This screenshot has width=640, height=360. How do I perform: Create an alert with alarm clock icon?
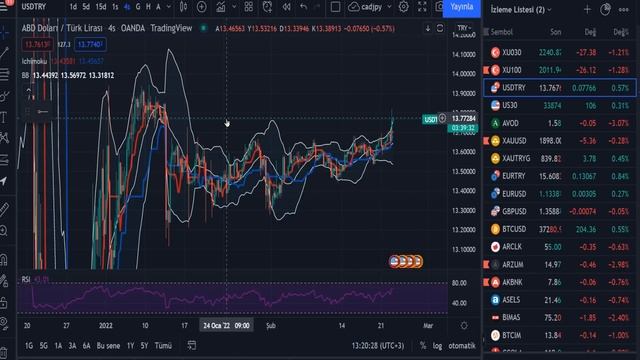[267, 7]
